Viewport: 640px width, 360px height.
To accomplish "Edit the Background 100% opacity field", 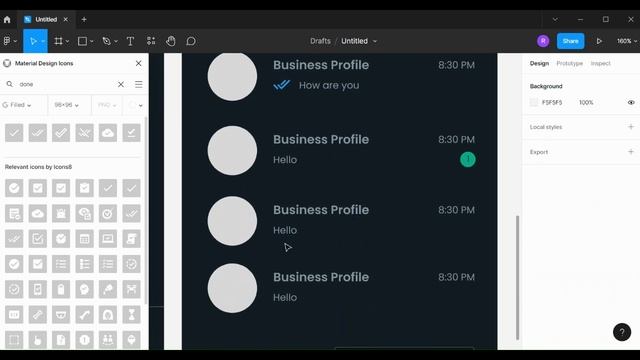I will tap(586, 102).
